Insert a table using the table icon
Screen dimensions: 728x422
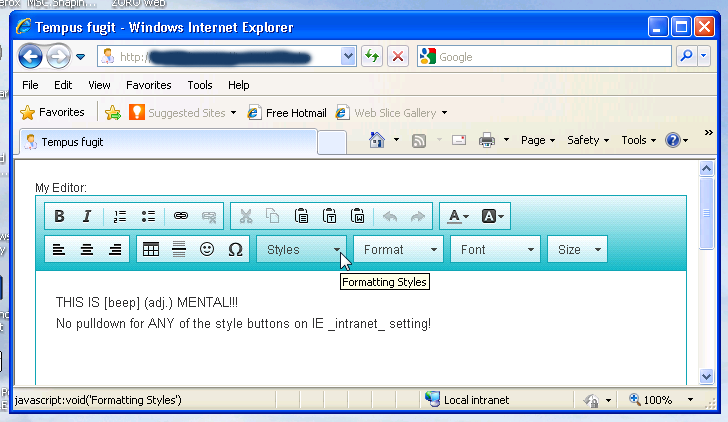[151, 250]
